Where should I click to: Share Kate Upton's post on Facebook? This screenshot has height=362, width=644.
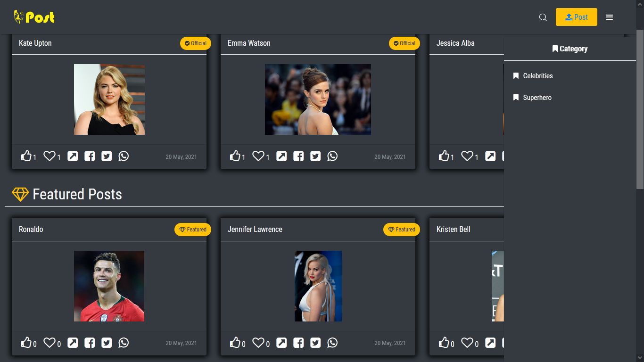(90, 156)
